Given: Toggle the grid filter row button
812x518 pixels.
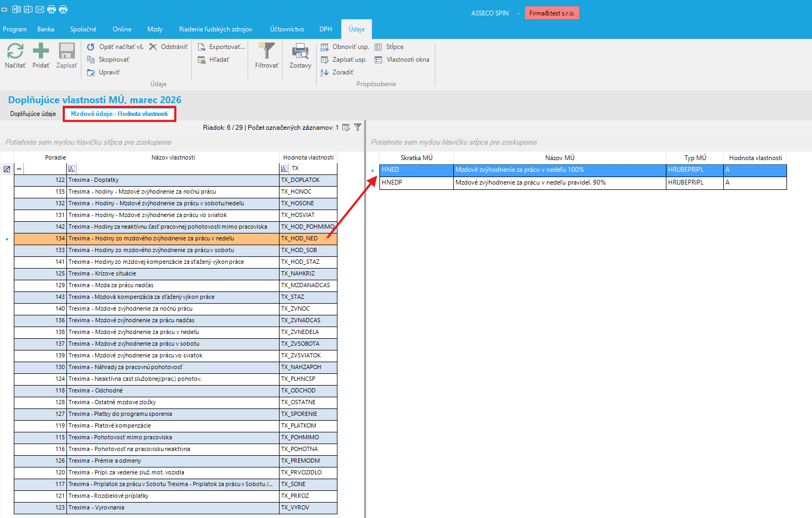Looking at the screenshot, I should pyautogui.click(x=7, y=169).
